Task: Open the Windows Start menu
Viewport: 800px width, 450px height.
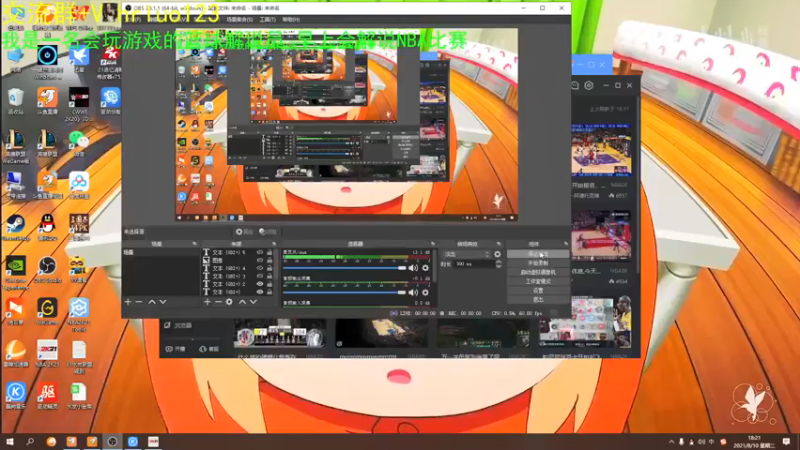Action: pyautogui.click(x=9, y=441)
